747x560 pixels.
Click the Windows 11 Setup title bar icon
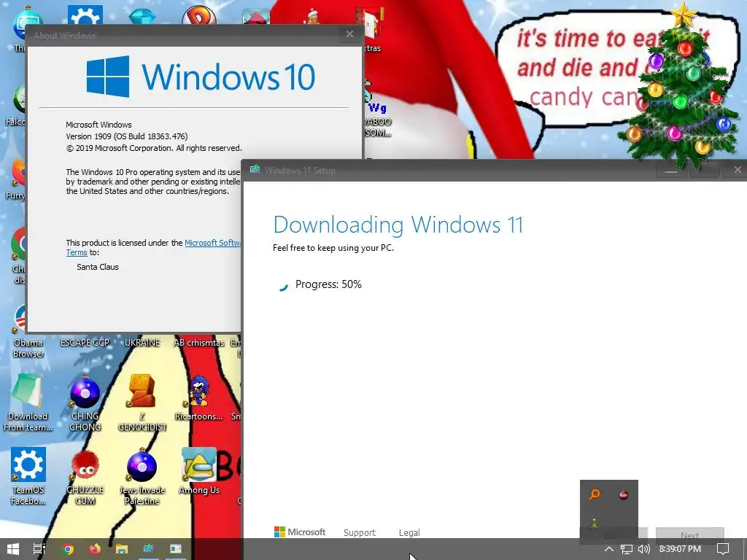point(255,169)
